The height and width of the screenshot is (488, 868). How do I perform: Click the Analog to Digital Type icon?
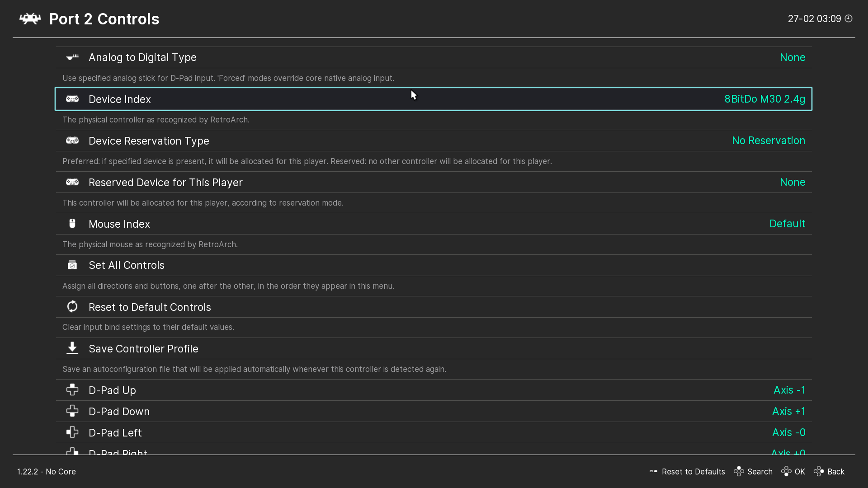click(72, 57)
